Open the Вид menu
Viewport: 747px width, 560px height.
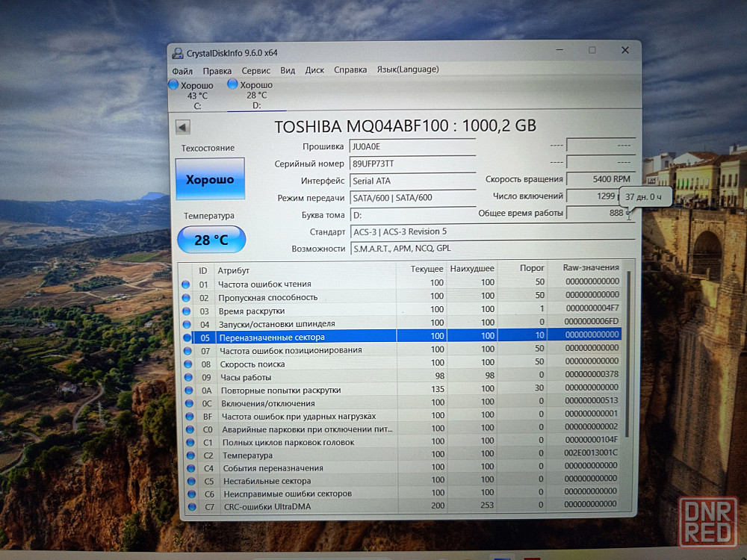pos(288,70)
